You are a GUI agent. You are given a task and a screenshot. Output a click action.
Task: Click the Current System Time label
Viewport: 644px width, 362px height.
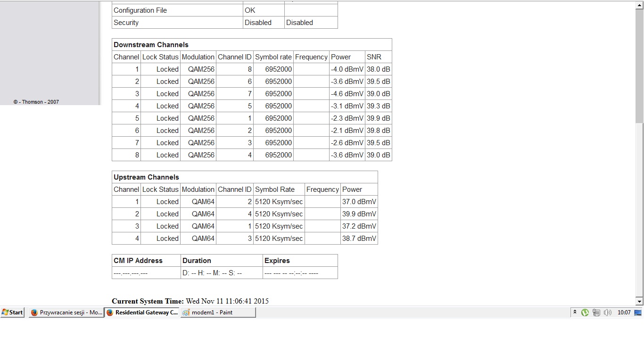148,301
